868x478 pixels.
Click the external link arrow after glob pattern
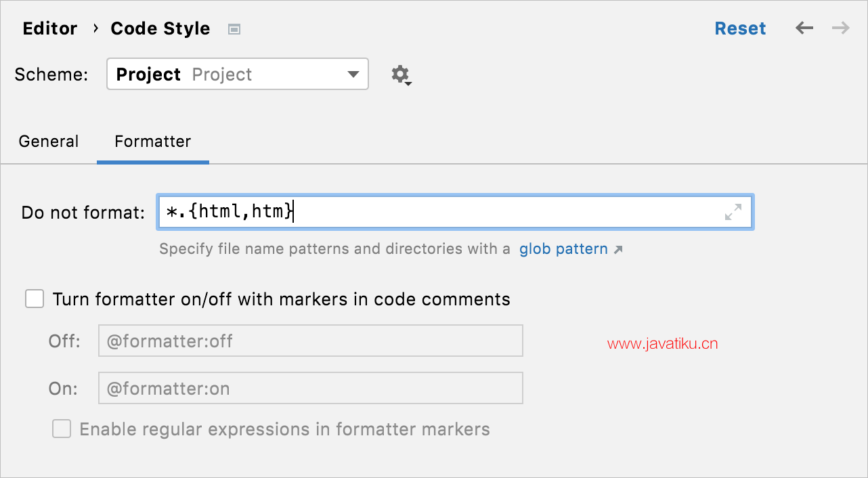coord(617,250)
